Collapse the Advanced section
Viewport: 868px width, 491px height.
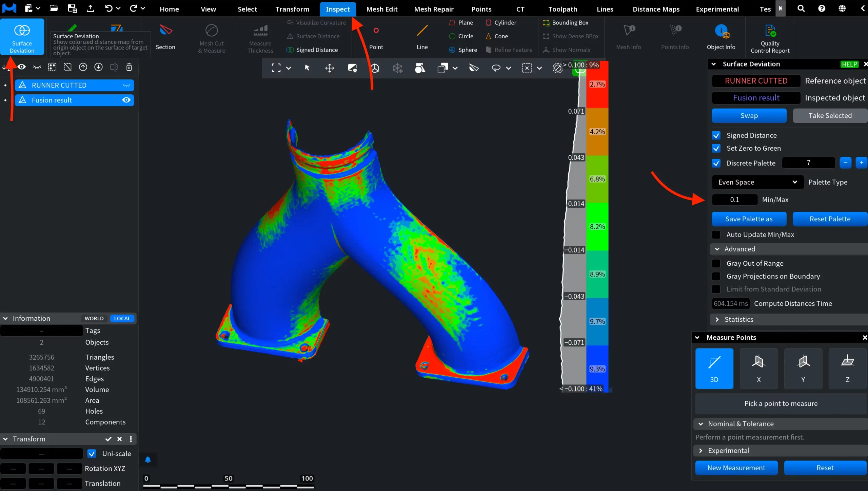click(x=717, y=249)
